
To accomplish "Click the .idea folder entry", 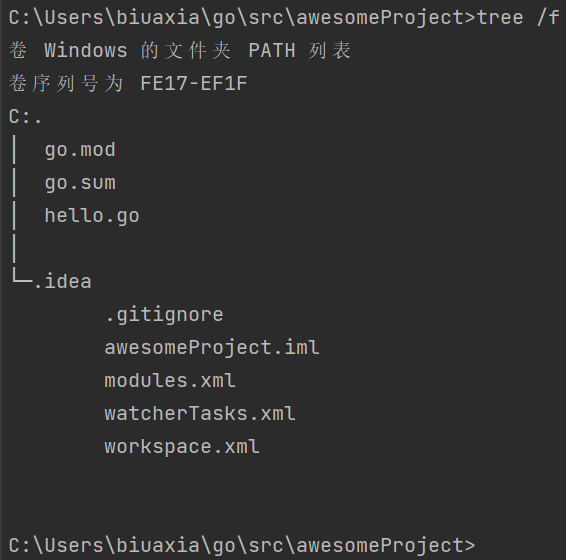I will click(62, 281).
